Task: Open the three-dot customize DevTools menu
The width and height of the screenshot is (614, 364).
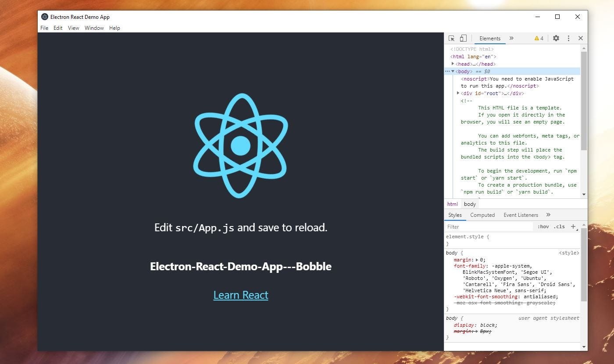Action: (x=568, y=38)
